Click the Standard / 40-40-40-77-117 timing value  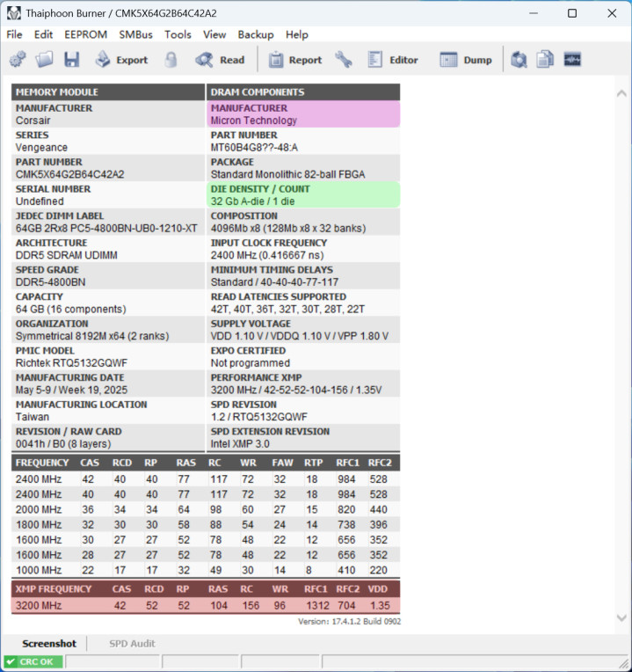pyautogui.click(x=274, y=282)
